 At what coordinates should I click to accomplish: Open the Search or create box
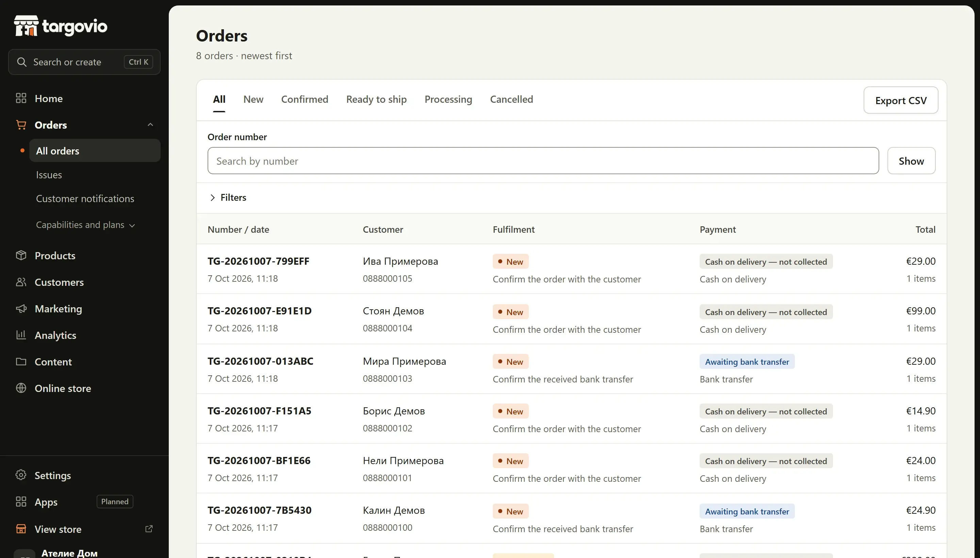click(x=84, y=62)
